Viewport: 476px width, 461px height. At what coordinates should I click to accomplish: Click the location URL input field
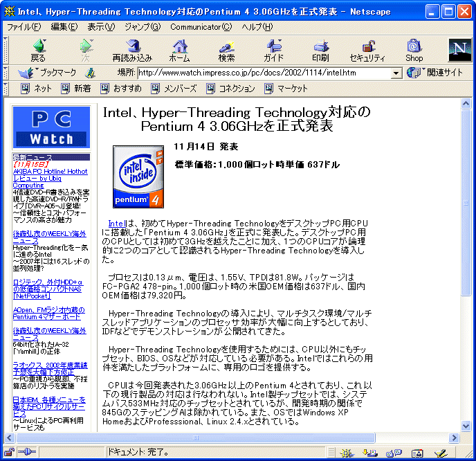pyautogui.click(x=264, y=73)
